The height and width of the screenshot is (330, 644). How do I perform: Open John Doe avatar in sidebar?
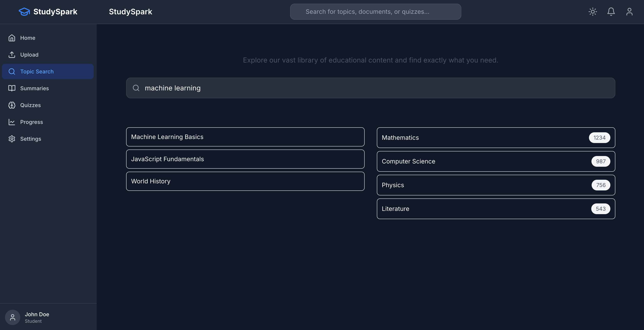12,317
